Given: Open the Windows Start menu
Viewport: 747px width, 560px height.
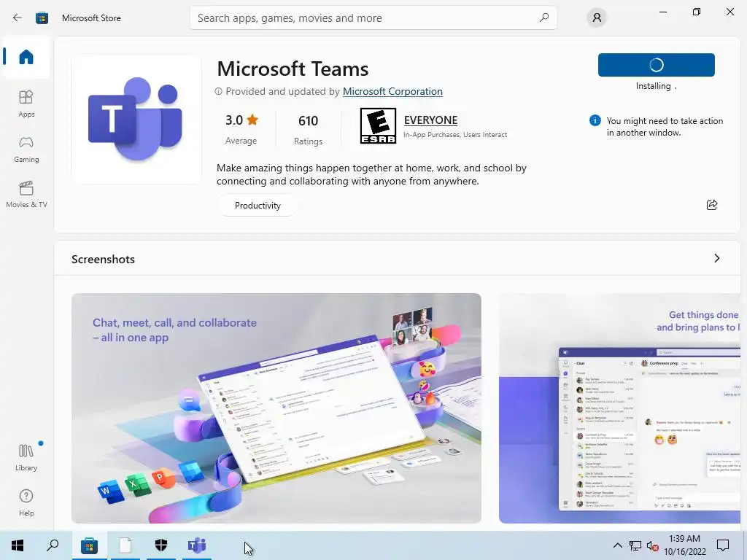Looking at the screenshot, I should click(18, 545).
